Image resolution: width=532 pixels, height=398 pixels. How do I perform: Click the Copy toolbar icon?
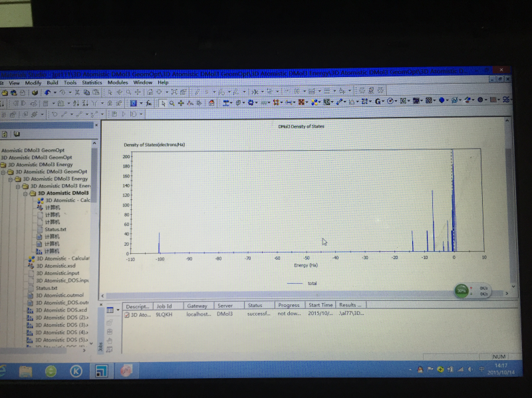[86, 92]
